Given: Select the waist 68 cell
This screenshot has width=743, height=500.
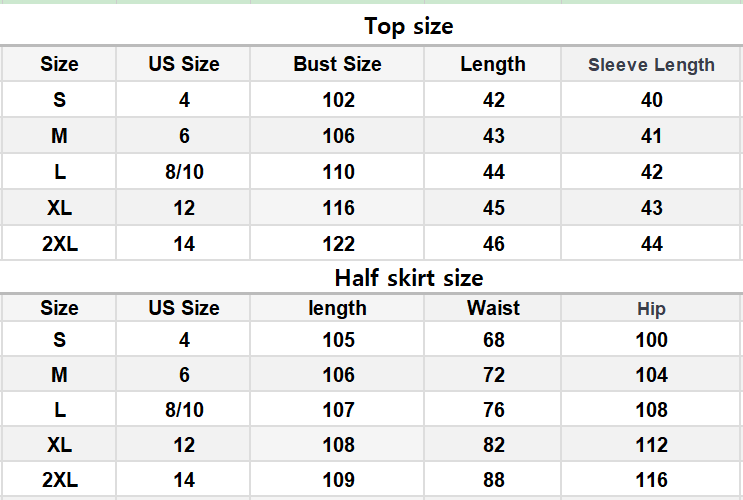Looking at the screenshot, I should point(493,340).
